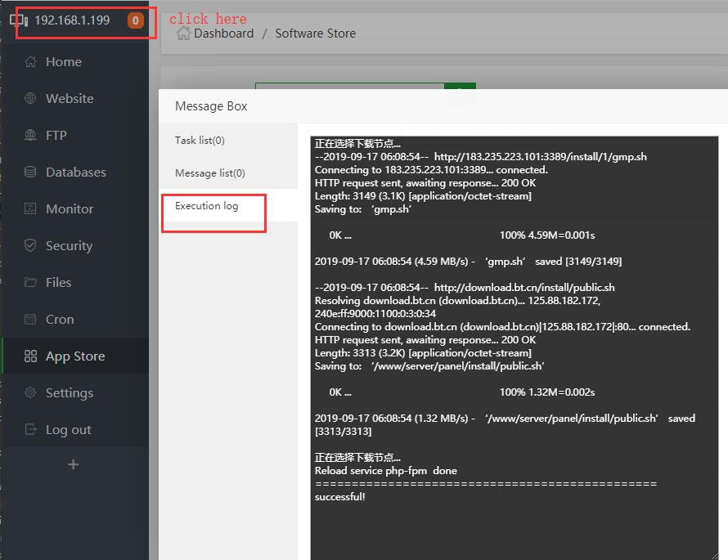The height and width of the screenshot is (560, 728).
Task: Click '100% 4.59M=0.001s' progress text
Action: pos(547,235)
